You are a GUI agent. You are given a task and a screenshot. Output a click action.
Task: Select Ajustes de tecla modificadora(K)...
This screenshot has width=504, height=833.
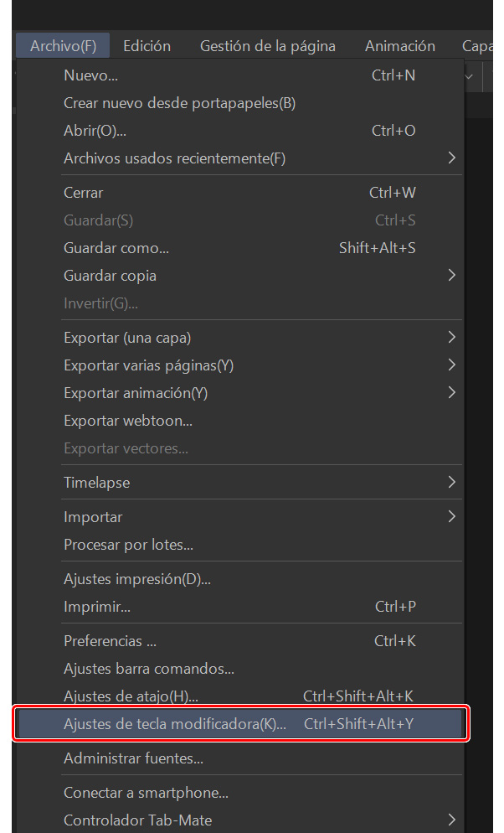(x=174, y=724)
